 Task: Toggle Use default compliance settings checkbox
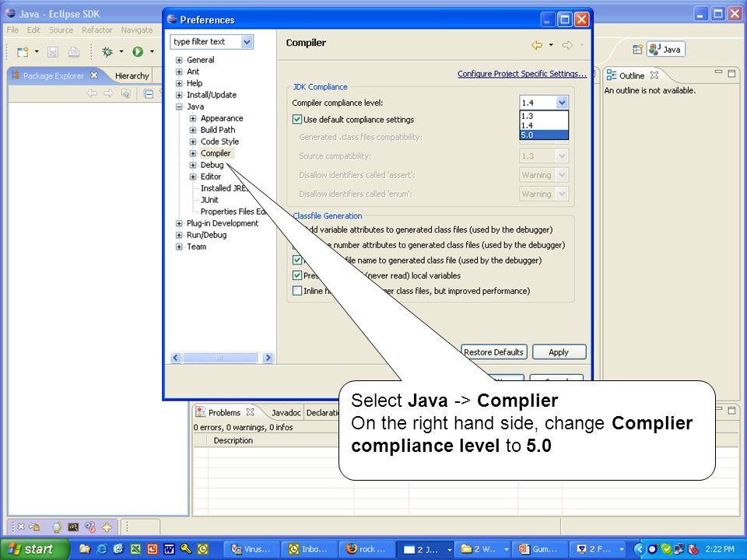point(296,119)
